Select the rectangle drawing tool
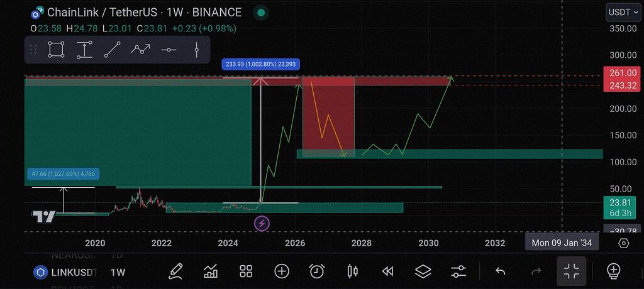This screenshot has width=644, height=289. (x=56, y=50)
